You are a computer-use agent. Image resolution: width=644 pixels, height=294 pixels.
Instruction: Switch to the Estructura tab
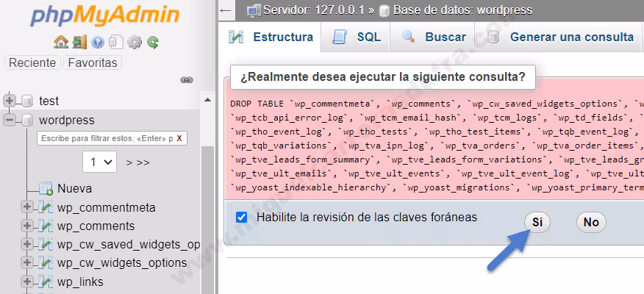tap(271, 37)
